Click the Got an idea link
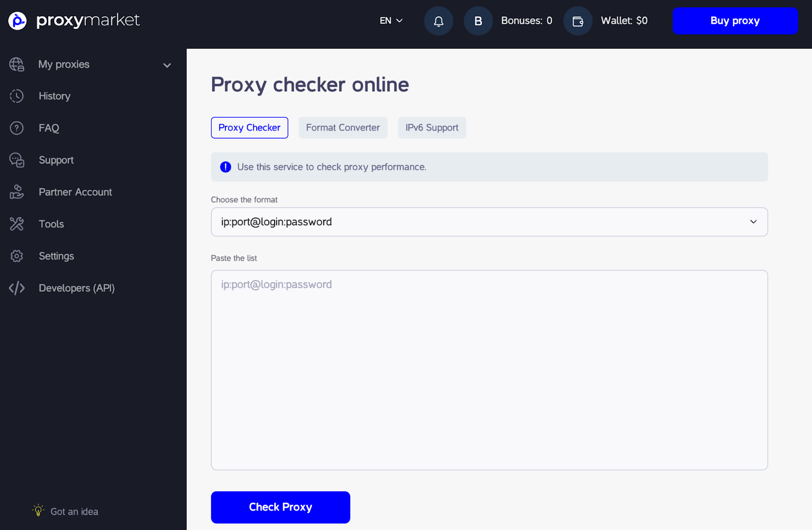The image size is (812, 530). coord(74,512)
